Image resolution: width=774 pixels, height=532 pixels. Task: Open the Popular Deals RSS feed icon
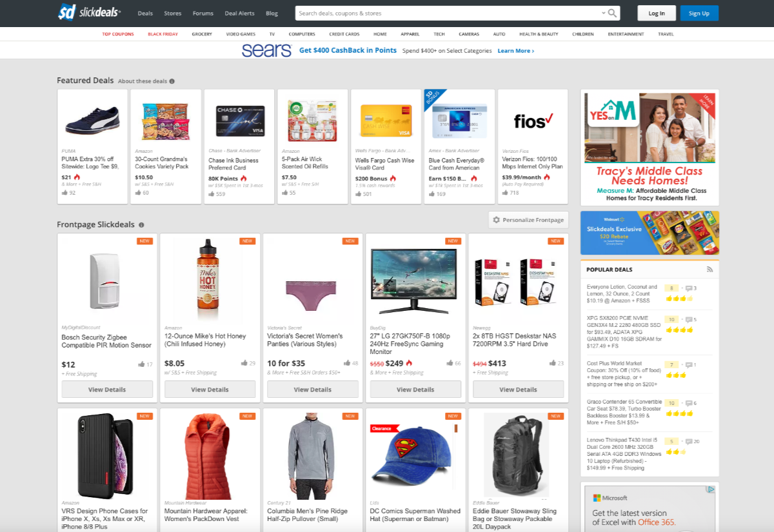[709, 270]
